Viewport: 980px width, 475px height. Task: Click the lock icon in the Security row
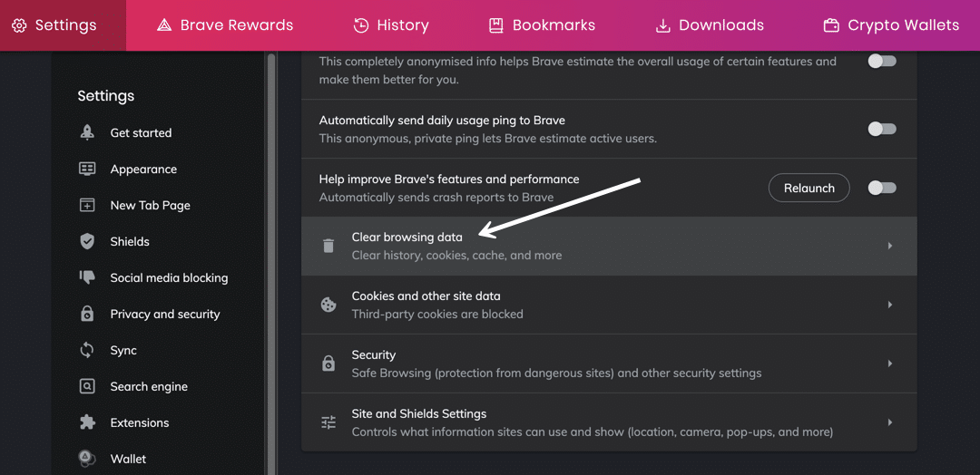coord(328,364)
